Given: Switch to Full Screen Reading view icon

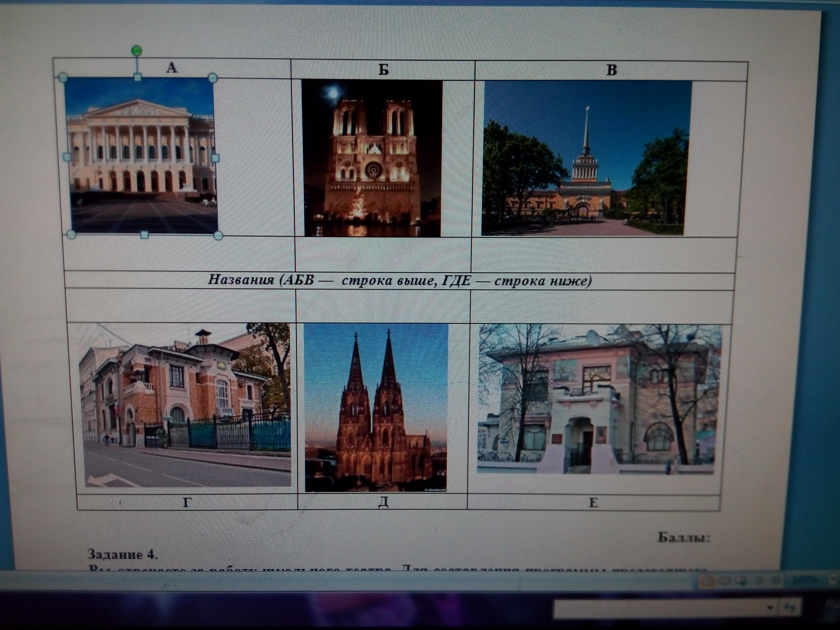Looking at the screenshot, I should point(725,581).
